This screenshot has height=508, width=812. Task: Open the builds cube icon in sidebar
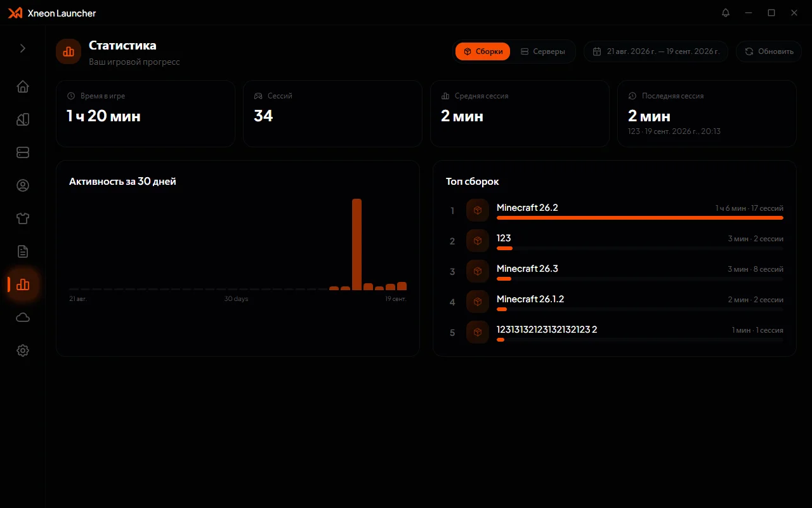[x=23, y=119]
